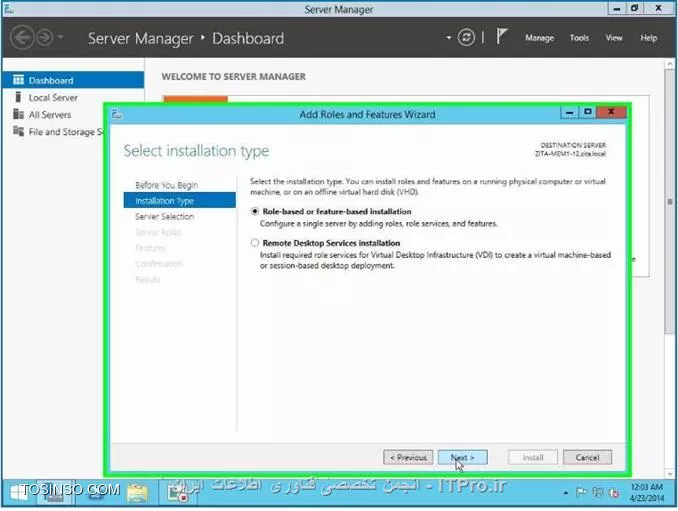The height and width of the screenshot is (511, 678).
Task: Click the All Servers icon in sidebar
Action: point(18,114)
